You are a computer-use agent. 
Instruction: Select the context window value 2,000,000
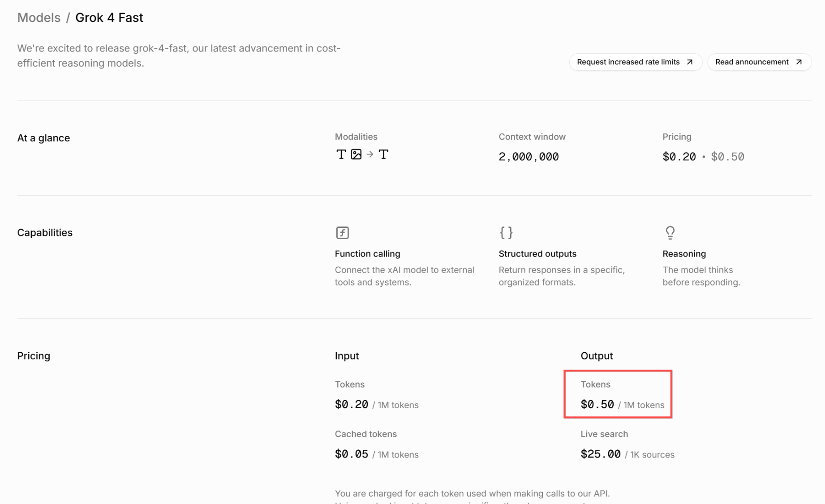pos(529,157)
